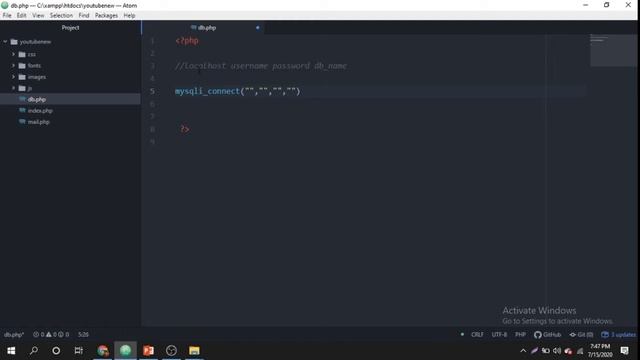The image size is (640, 360).
Task: Open the GitHub panel from status bar
Action: 548,335
